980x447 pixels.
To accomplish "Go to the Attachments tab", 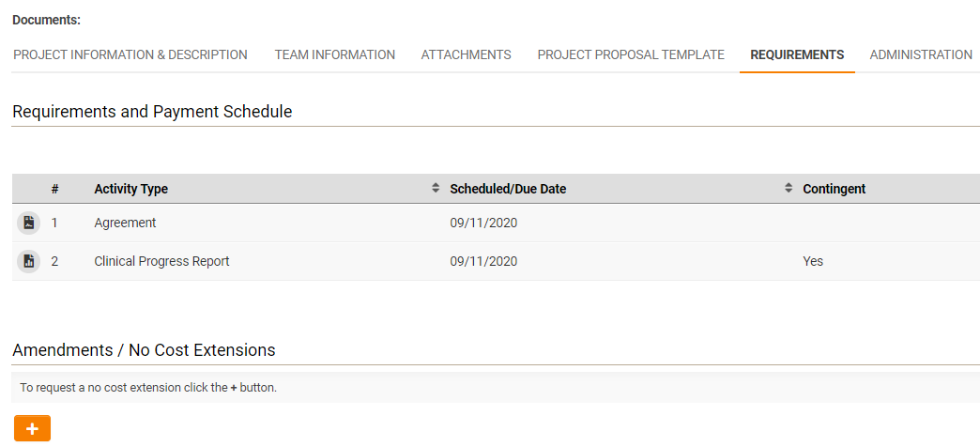I will click(466, 54).
